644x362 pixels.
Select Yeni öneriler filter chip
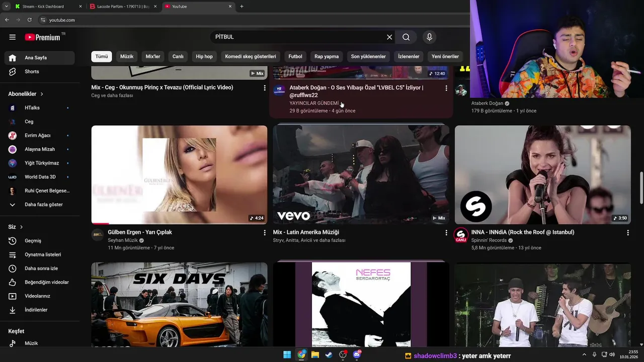click(x=445, y=56)
